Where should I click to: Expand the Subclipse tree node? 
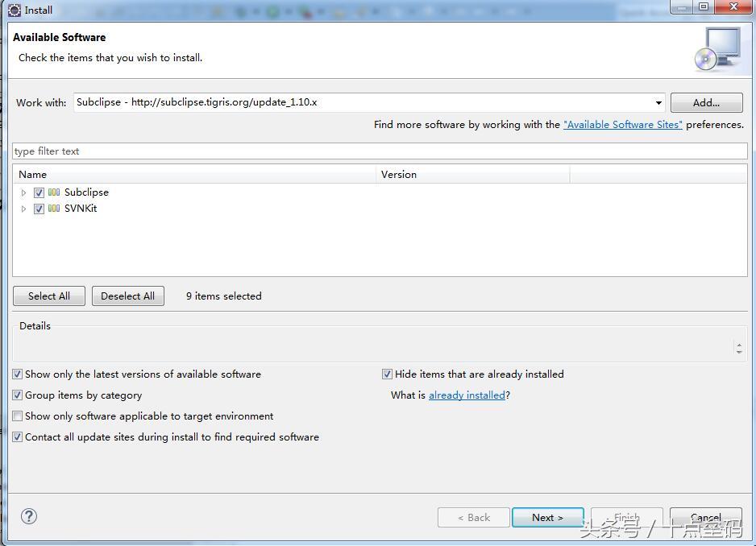pyautogui.click(x=23, y=192)
